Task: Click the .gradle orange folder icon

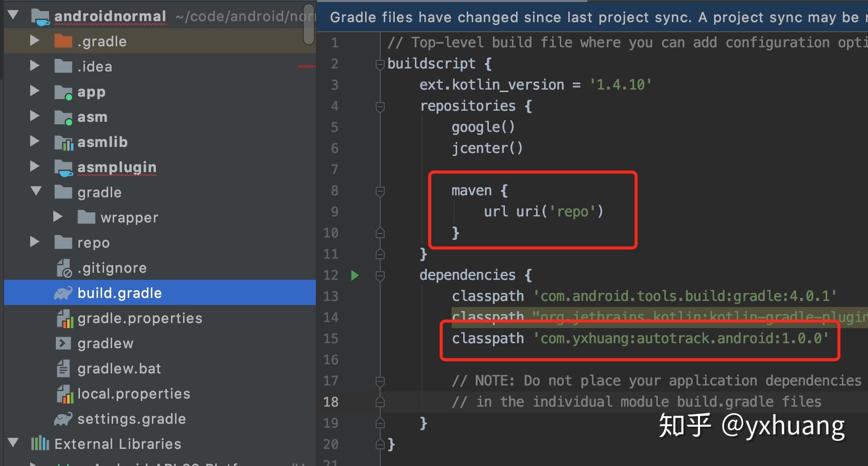Action: click(63, 41)
